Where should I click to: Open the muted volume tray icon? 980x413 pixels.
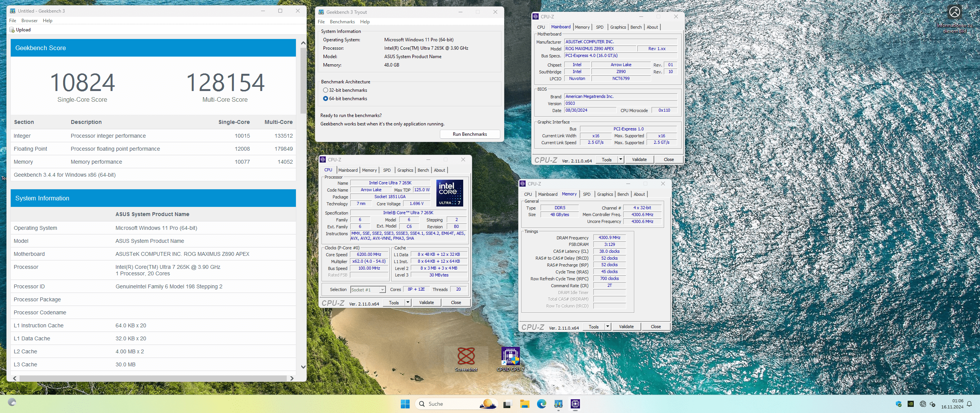click(x=933, y=404)
